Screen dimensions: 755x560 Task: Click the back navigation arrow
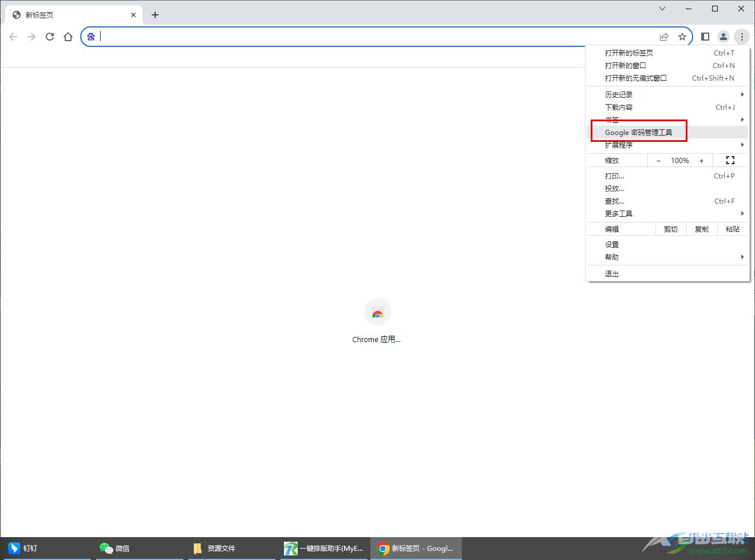point(13,37)
